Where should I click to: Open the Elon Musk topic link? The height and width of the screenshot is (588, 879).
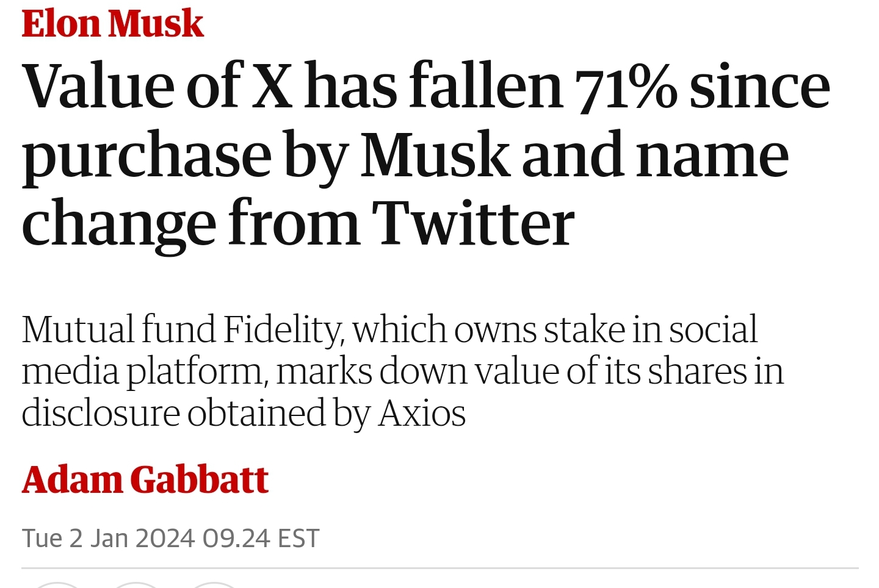(x=112, y=23)
